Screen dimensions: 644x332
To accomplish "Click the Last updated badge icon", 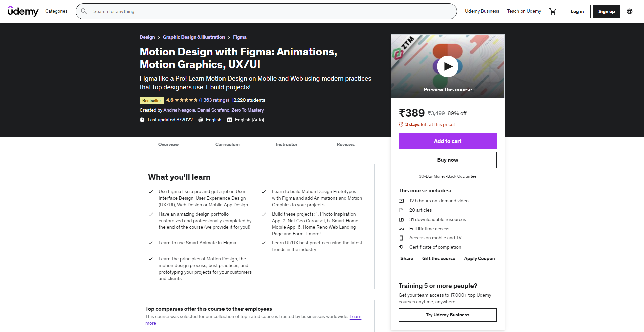I will point(142,120).
